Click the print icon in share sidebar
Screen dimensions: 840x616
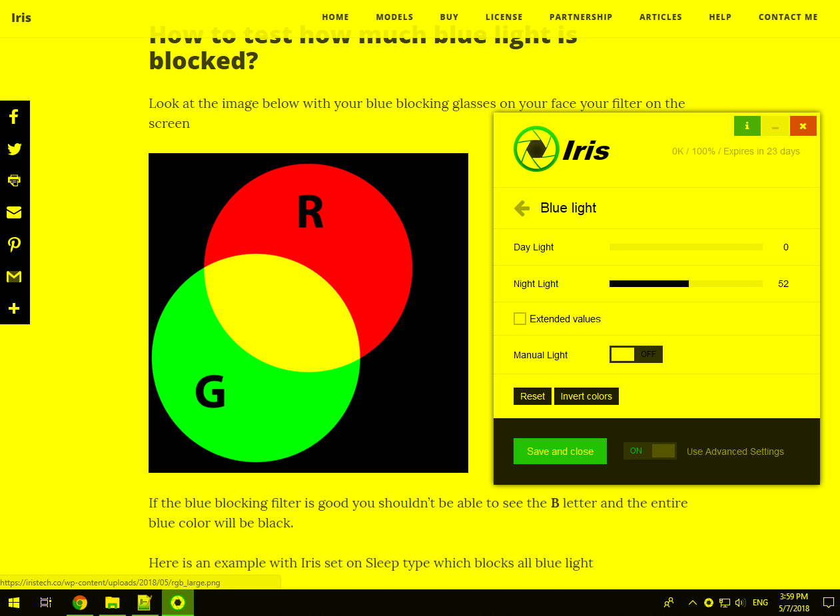[x=14, y=180]
